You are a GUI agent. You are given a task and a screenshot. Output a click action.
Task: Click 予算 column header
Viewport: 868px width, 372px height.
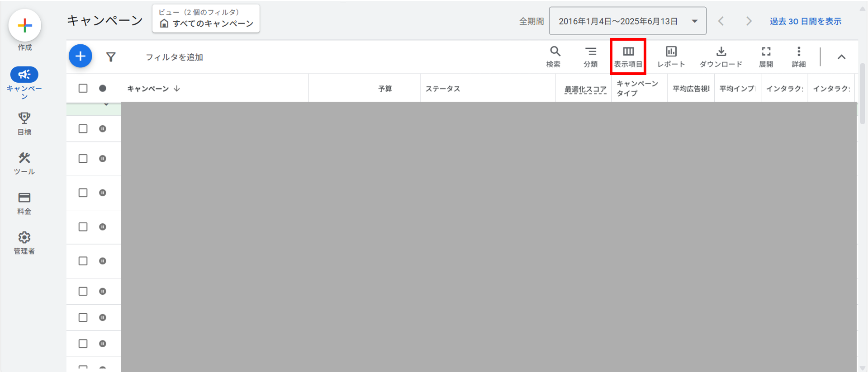pos(385,89)
